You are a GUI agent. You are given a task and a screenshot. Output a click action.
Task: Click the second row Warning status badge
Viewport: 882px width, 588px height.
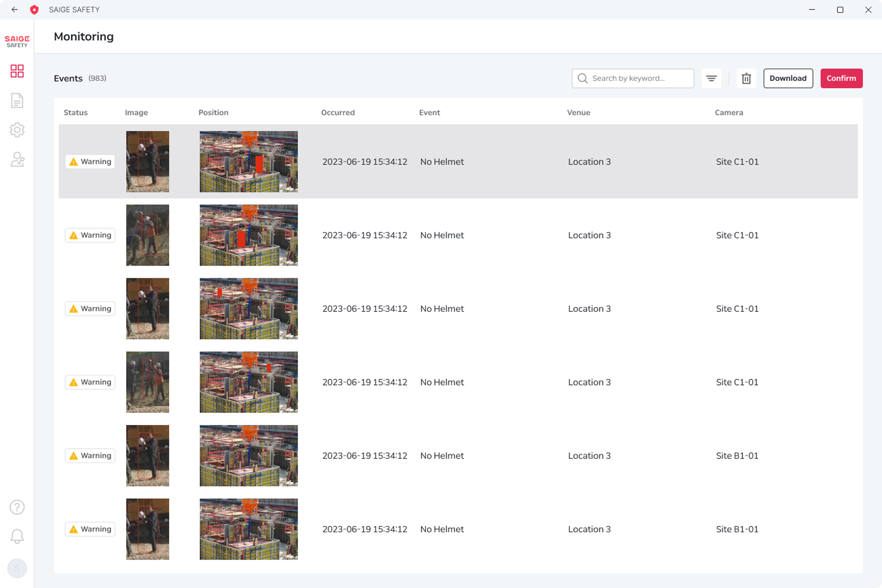[x=90, y=235]
